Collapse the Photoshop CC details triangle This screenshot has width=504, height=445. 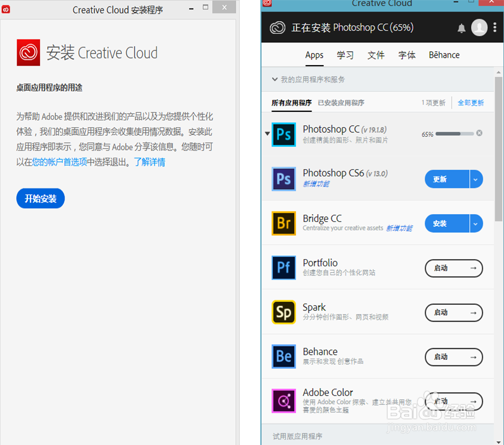coord(267,133)
